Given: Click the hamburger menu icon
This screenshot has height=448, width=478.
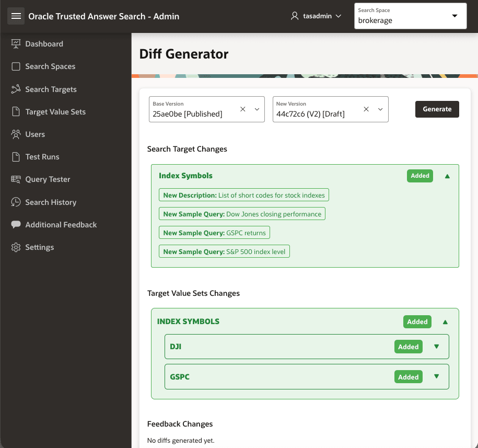Looking at the screenshot, I should pos(16,16).
